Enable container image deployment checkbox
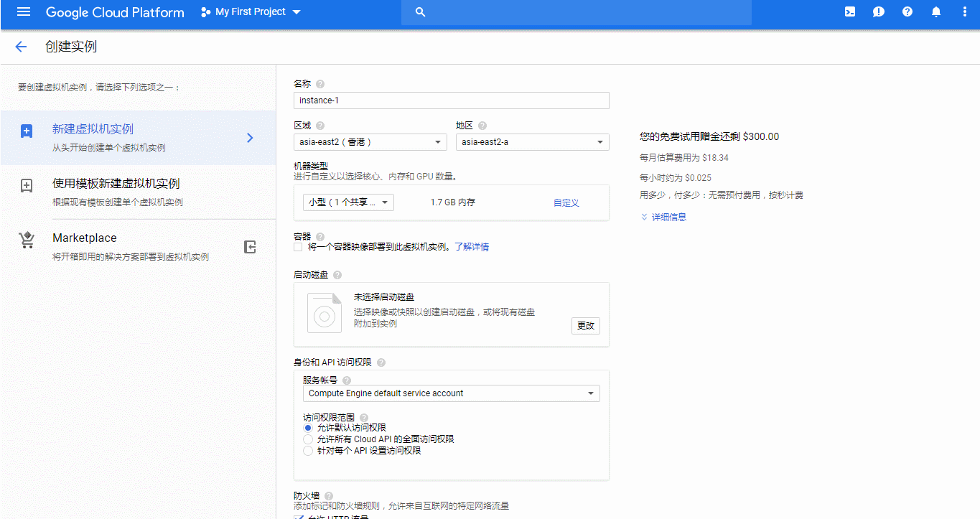This screenshot has height=519, width=980. coord(298,247)
